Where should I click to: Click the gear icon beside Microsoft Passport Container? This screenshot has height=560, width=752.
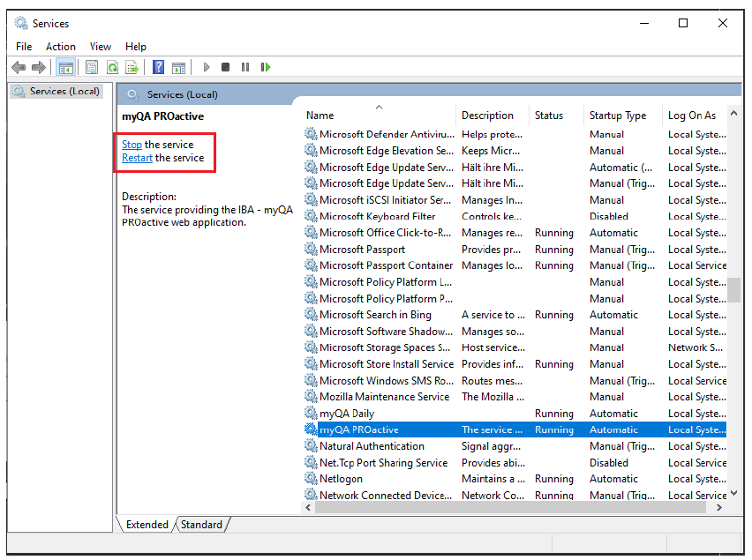312,265
